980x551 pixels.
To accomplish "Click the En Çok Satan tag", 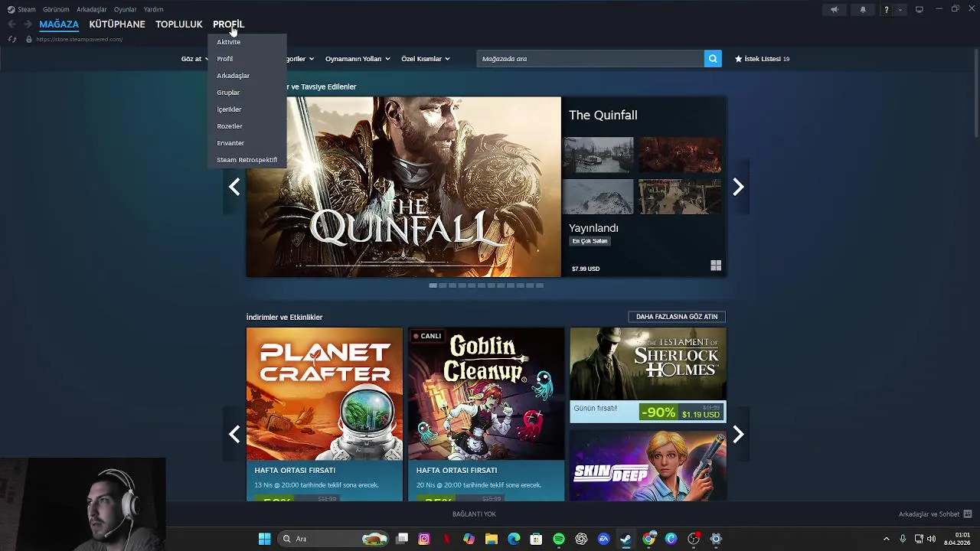I will [590, 241].
